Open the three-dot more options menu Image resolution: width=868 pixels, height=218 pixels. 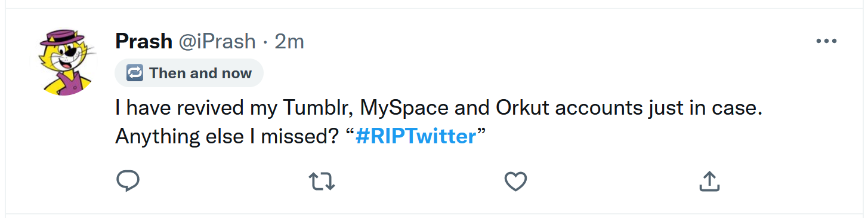[826, 41]
